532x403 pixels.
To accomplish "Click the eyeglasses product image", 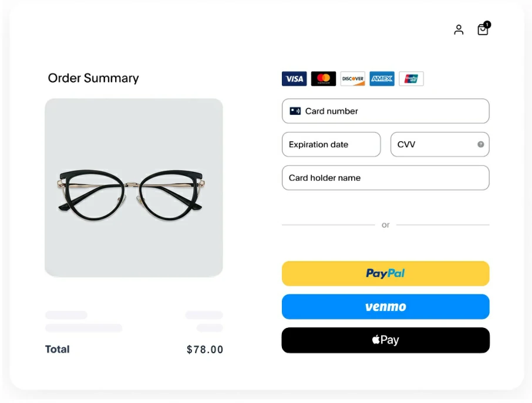I will click(134, 188).
